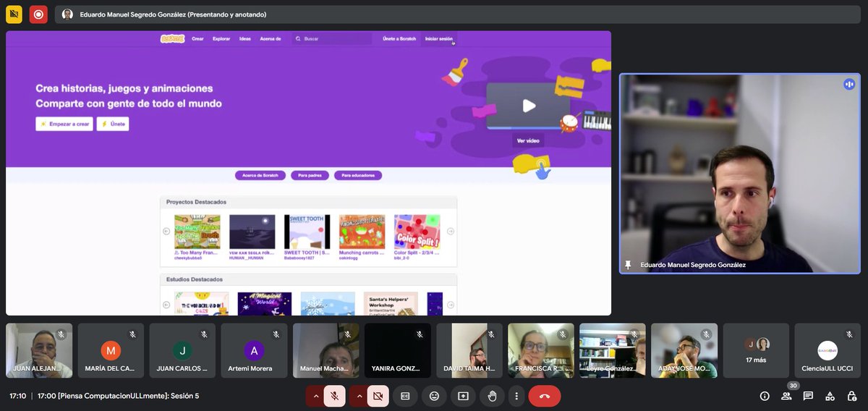868x411 pixels.
Task: Select ADAY JOSÉ MO... participant tile
Action: [684, 350]
